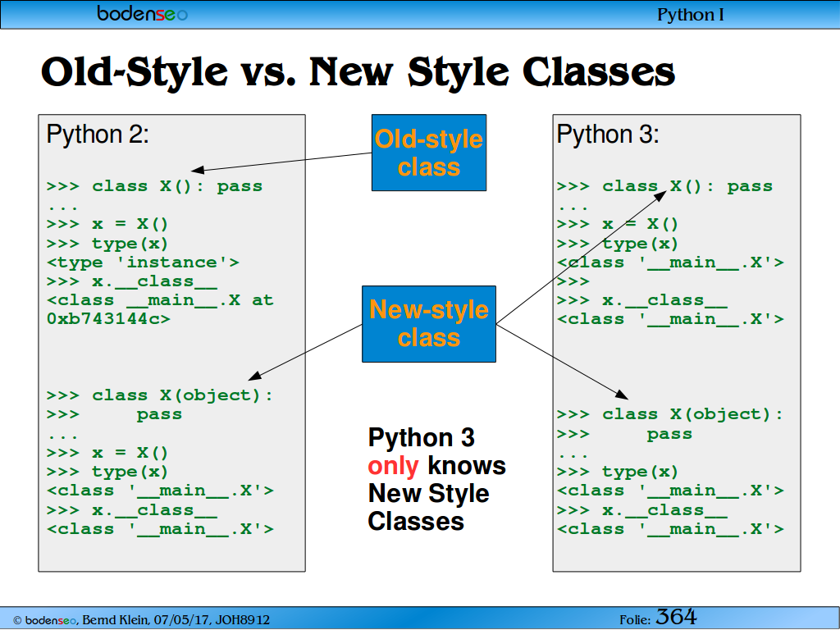Click the "0xb743144c>" address line

(x=108, y=319)
